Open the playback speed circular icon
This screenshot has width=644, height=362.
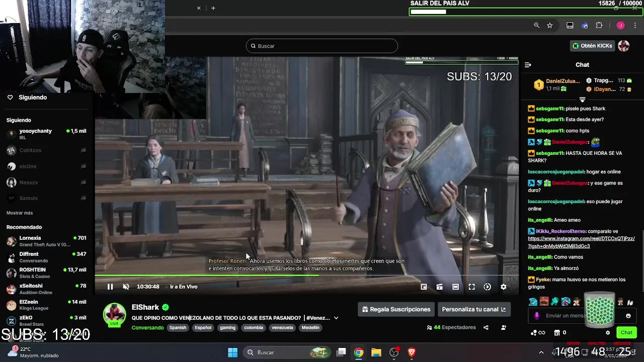(488, 287)
